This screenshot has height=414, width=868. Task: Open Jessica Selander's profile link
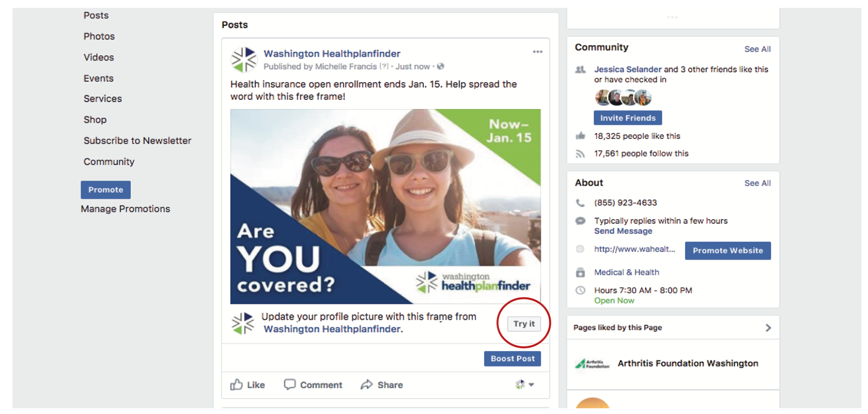pos(627,70)
